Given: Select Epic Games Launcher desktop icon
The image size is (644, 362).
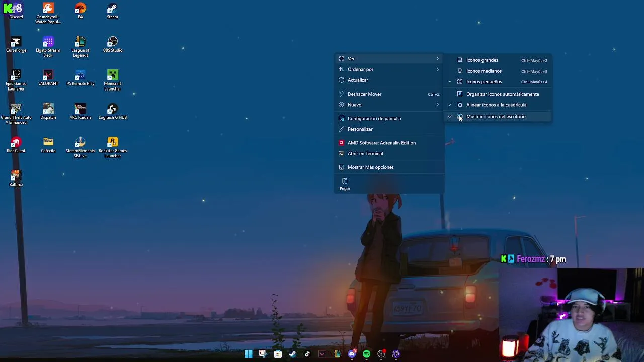Looking at the screenshot, I should tap(16, 81).
